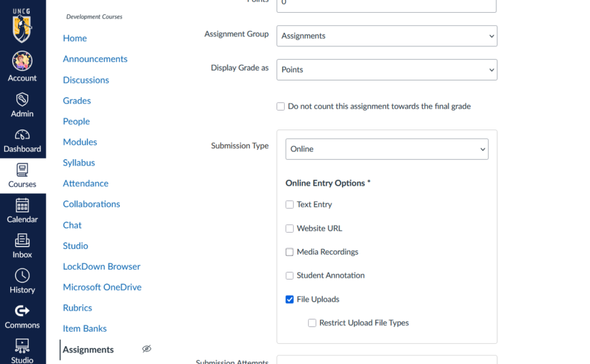Enable the Text Entry option
Screen dimensions: 590x364
[x=289, y=204]
